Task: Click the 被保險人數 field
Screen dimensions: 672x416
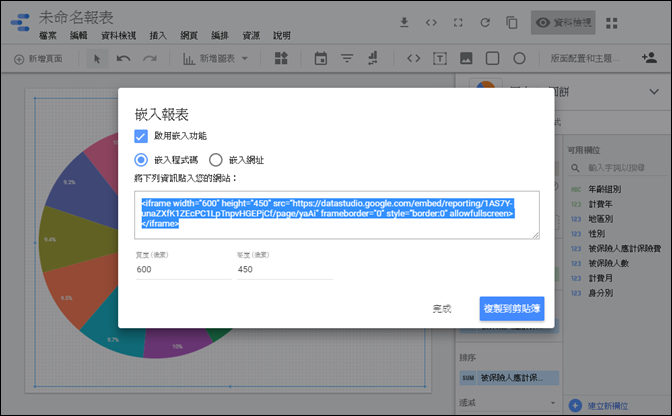Action: tap(608, 263)
